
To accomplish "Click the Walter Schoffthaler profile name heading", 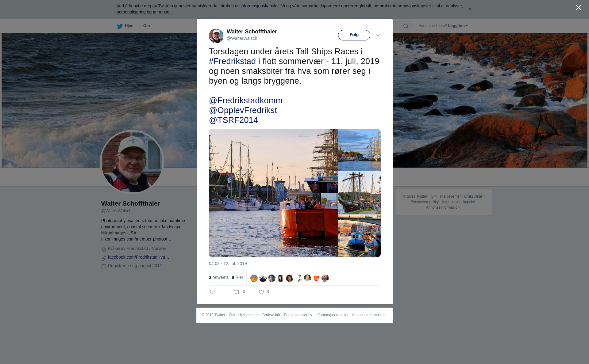I will tap(131, 203).
